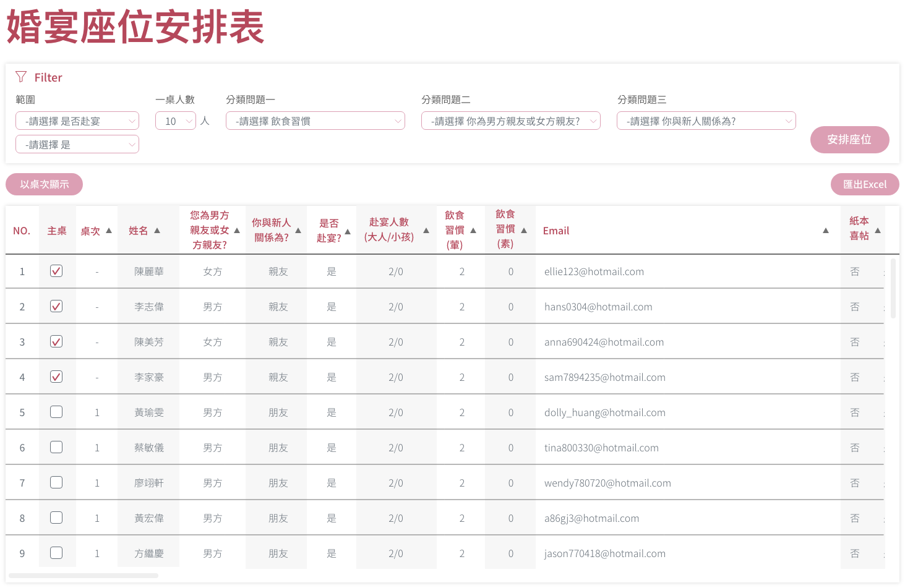Click the 安排座位 button
Image resolution: width=905 pixels, height=588 pixels.
(x=849, y=140)
